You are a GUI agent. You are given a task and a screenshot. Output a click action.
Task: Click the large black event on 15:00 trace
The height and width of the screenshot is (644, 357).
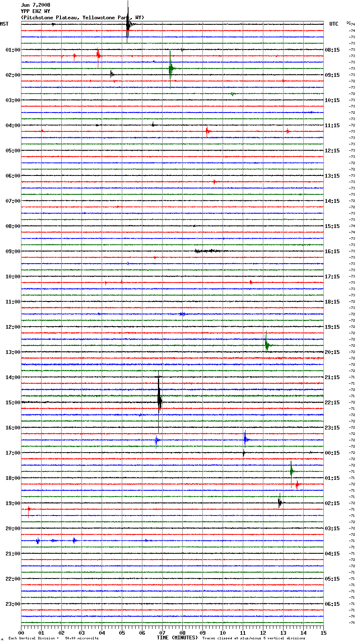tap(159, 401)
